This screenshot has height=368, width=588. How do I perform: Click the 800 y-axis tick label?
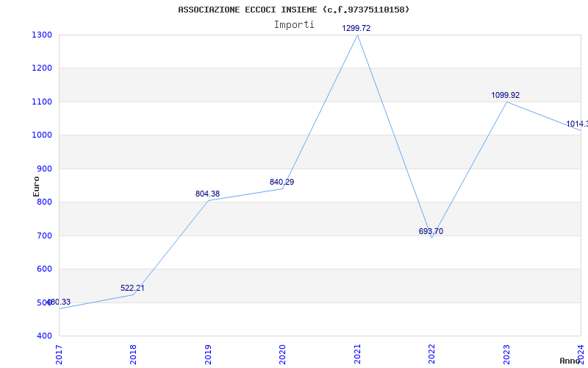point(44,202)
